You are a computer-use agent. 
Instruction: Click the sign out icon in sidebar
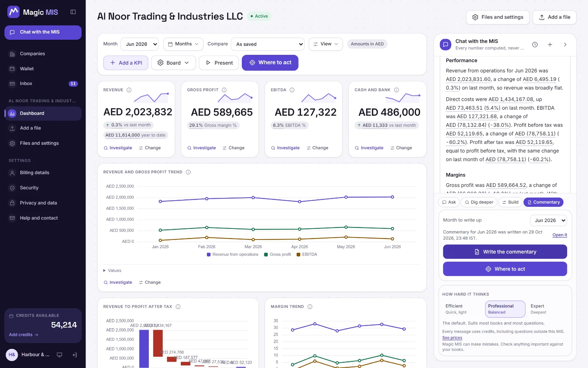click(x=75, y=355)
